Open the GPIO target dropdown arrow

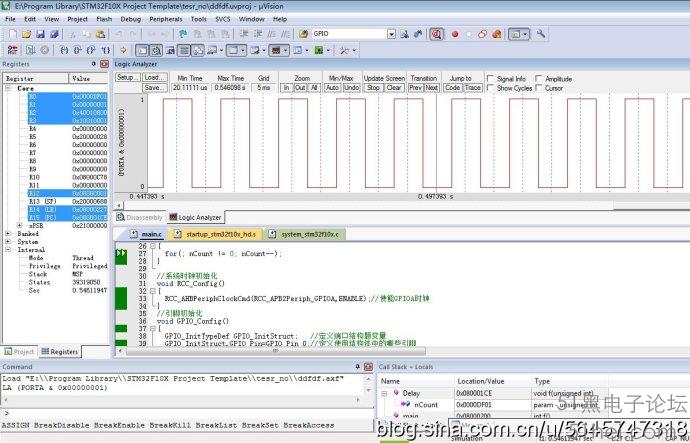click(x=391, y=34)
